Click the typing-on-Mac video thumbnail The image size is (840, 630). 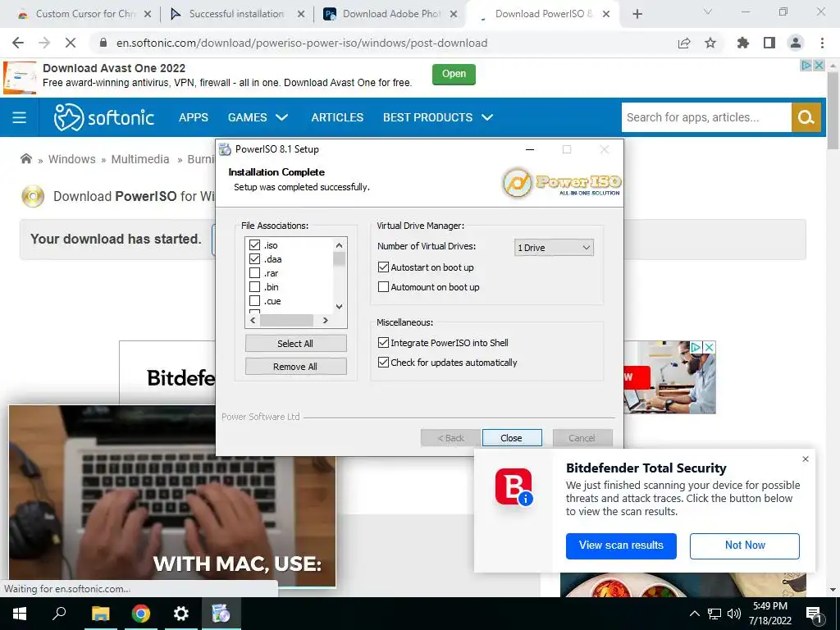pyautogui.click(x=172, y=495)
